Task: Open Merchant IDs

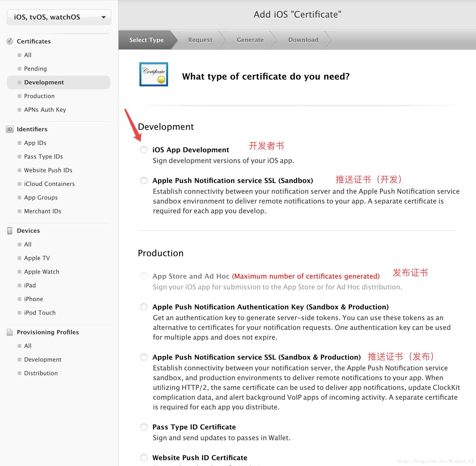Action: pyautogui.click(x=43, y=212)
